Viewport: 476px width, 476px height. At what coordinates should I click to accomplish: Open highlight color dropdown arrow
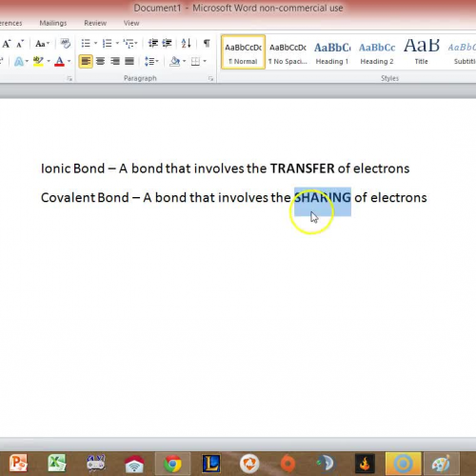(x=49, y=61)
